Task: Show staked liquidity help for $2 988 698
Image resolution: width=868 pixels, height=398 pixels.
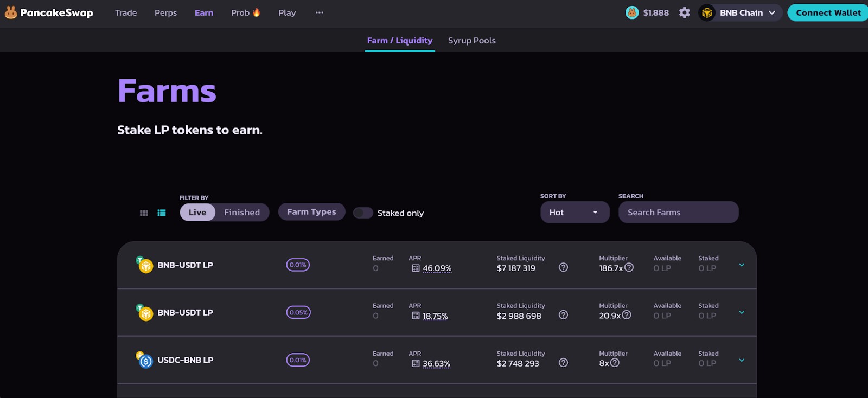Action: coord(563,315)
